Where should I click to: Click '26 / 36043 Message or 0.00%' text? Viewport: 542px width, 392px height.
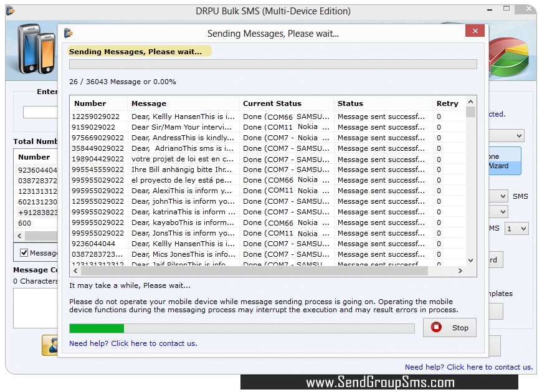122,82
